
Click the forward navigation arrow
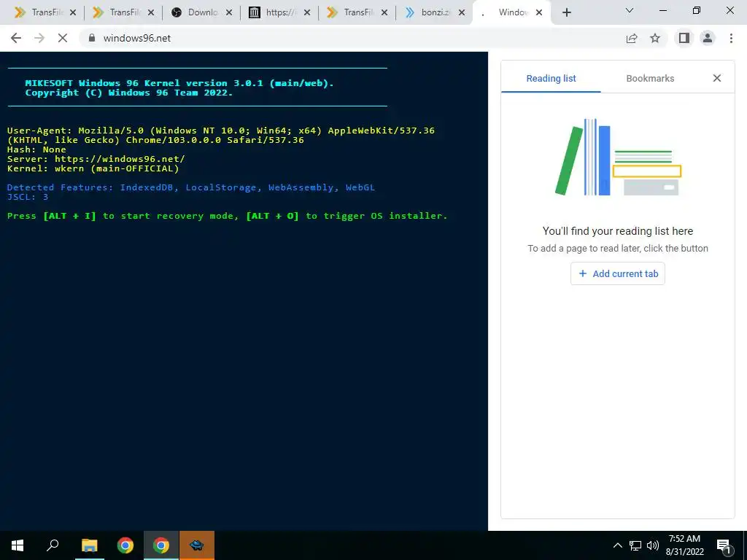[x=39, y=38]
